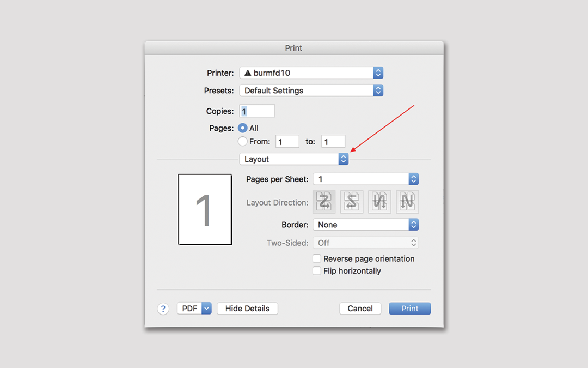Open the Printer dropdown showing burmfd10
This screenshot has width=588, height=368.
coord(311,73)
